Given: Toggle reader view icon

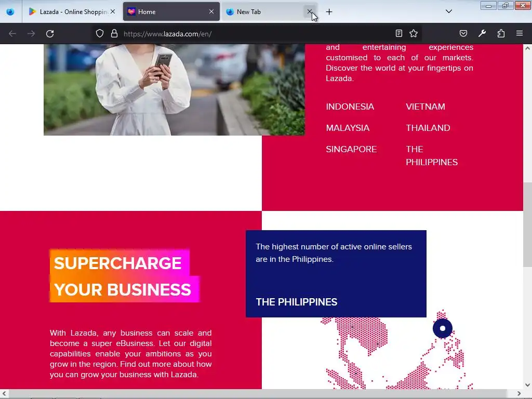Looking at the screenshot, I should point(399,33).
